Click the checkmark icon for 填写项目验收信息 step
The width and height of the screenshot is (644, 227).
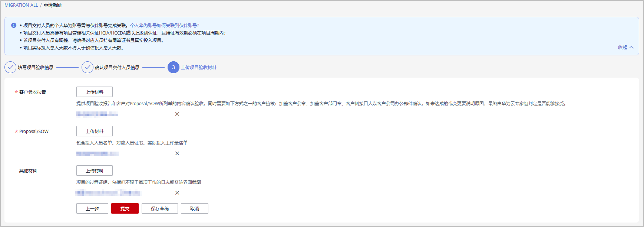10,67
